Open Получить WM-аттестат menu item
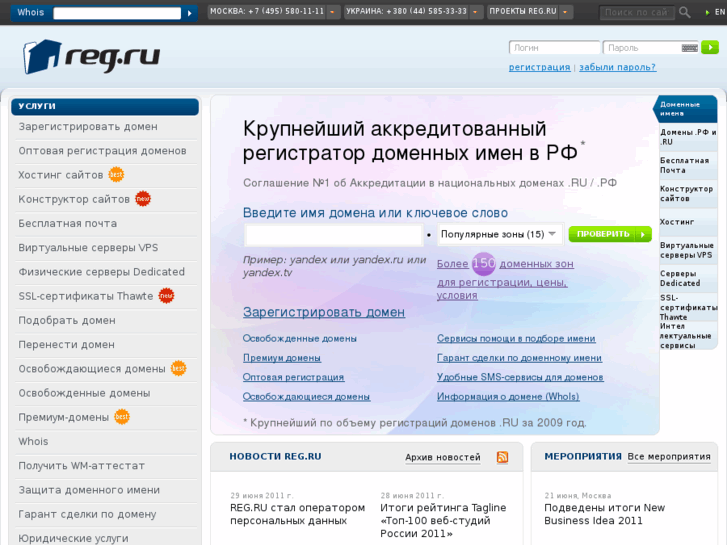The image size is (727, 545). (x=82, y=466)
